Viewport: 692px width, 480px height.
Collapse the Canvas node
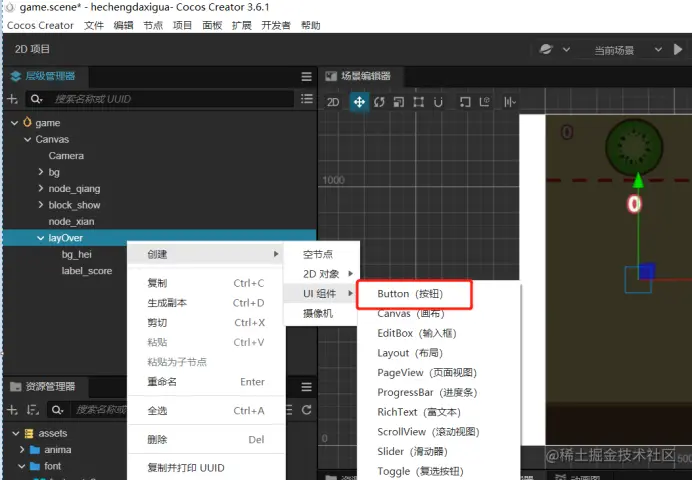[28, 139]
